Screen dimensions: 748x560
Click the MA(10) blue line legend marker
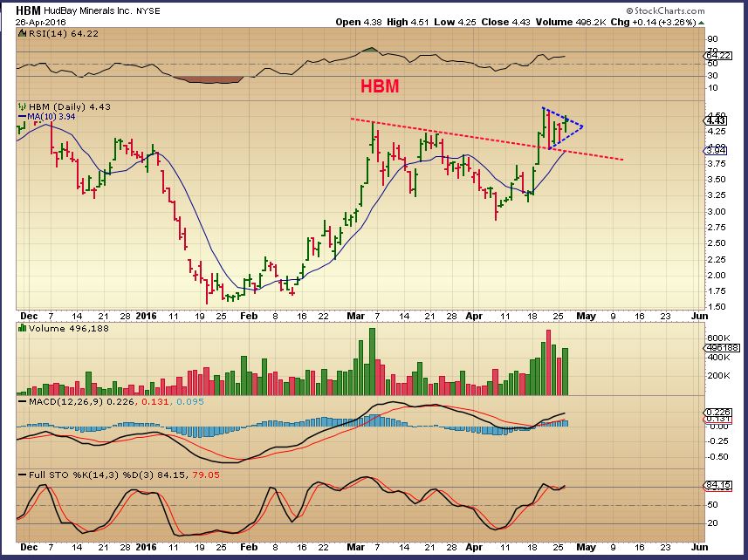[22, 116]
